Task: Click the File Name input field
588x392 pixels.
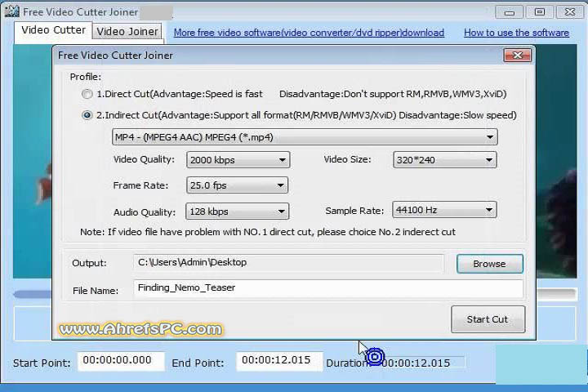Action: (x=328, y=288)
